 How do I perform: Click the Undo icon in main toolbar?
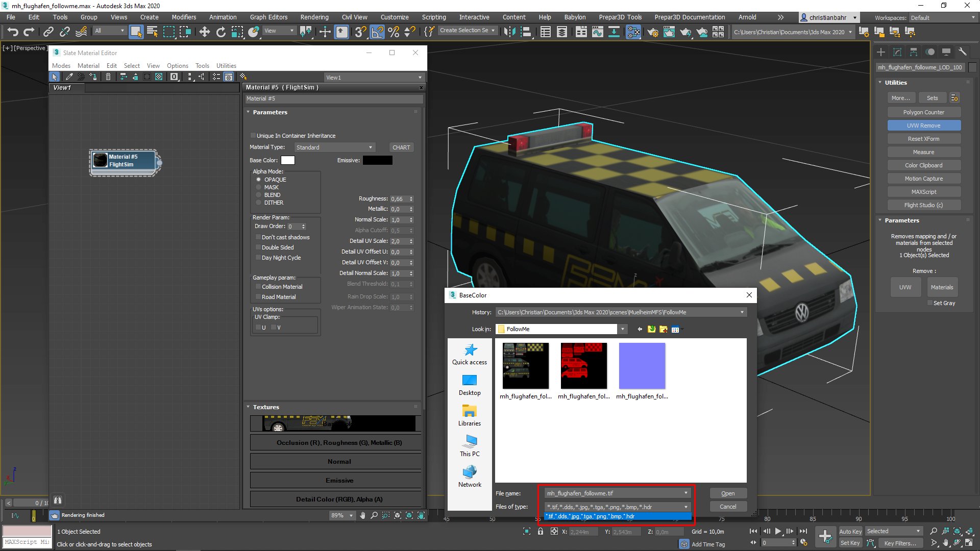[x=13, y=32]
